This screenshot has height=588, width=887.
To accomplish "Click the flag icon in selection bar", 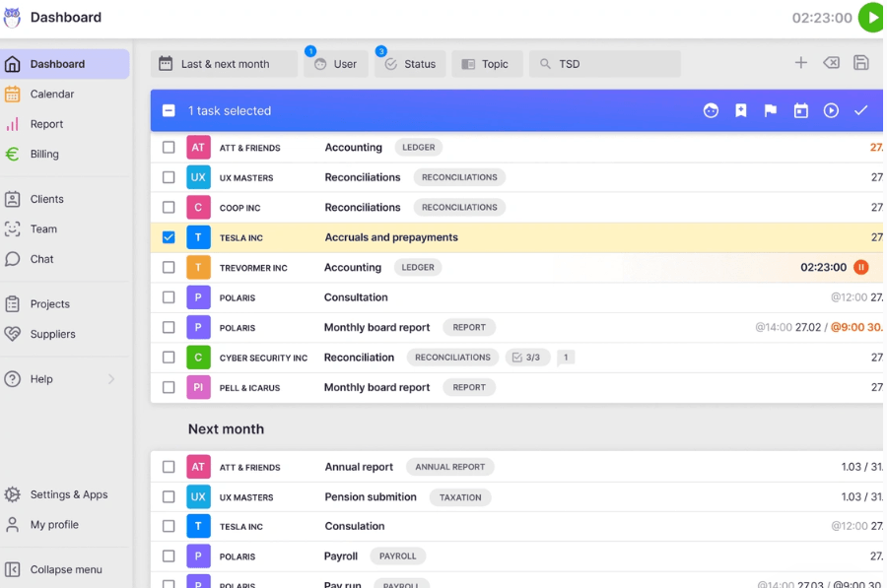I will coord(771,111).
